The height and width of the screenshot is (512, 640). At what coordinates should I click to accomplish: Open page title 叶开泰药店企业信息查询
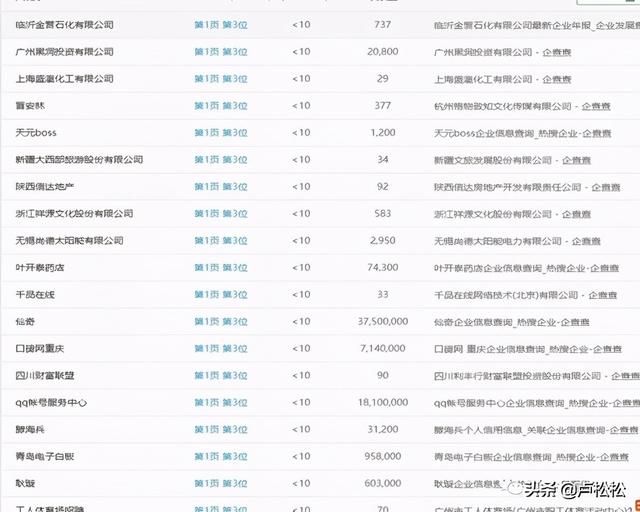(x=488, y=268)
